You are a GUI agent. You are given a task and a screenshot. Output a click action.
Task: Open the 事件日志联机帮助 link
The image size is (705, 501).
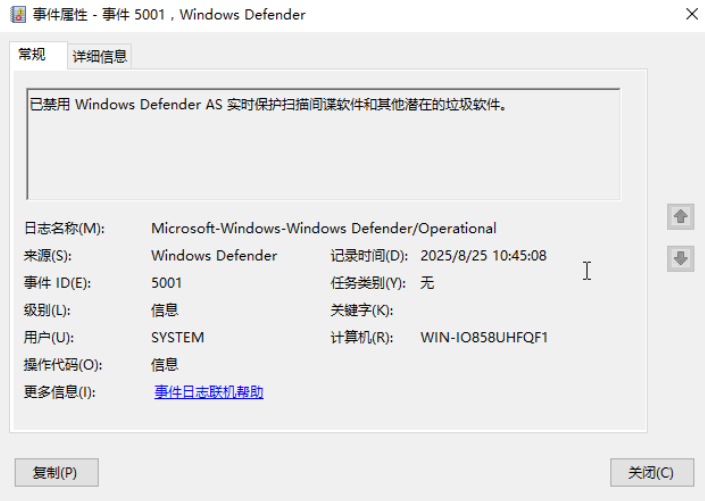pos(209,392)
